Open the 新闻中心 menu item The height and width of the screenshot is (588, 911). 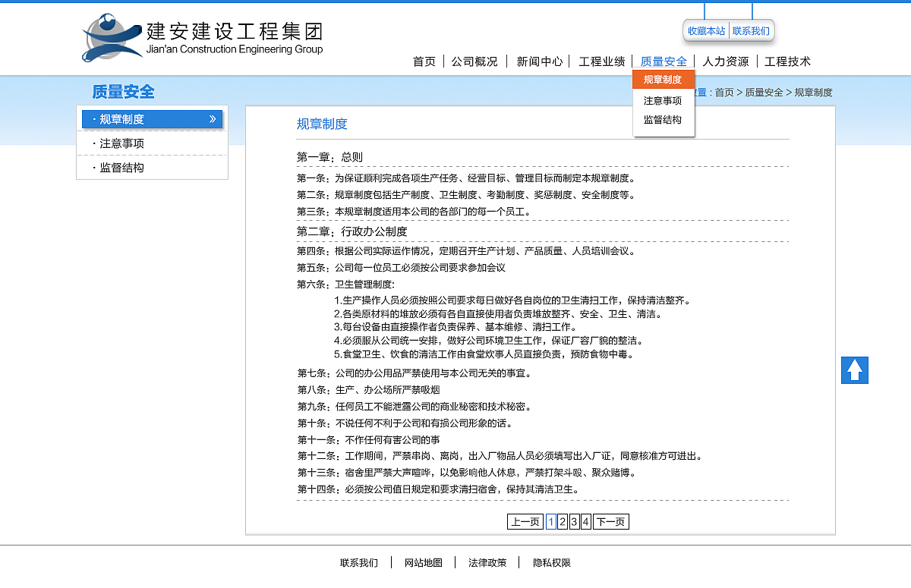coord(538,61)
